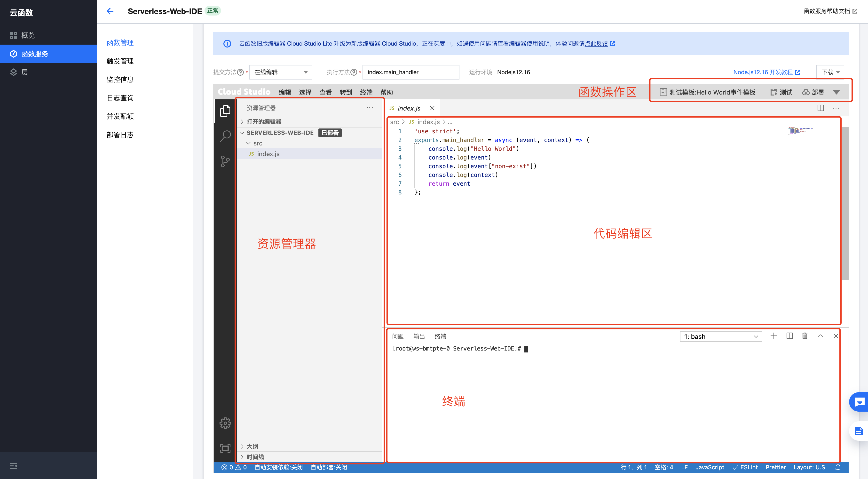Toggle 自动安装依赖 in status bar
The image size is (868, 479).
click(x=278, y=467)
